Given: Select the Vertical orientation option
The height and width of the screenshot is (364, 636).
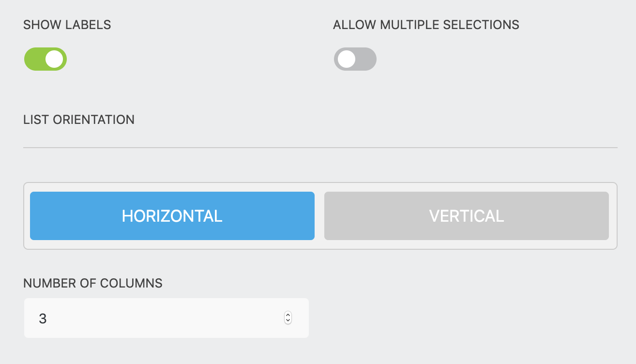Looking at the screenshot, I should pos(466,216).
